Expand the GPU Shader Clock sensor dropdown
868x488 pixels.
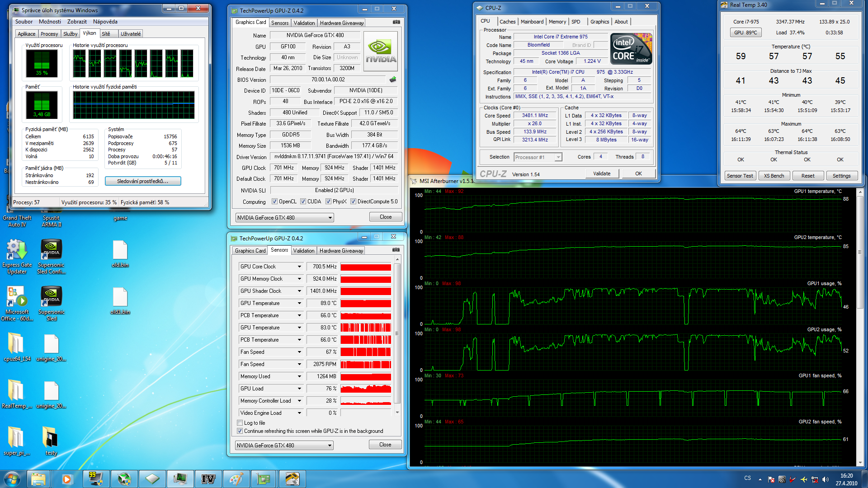[299, 291]
